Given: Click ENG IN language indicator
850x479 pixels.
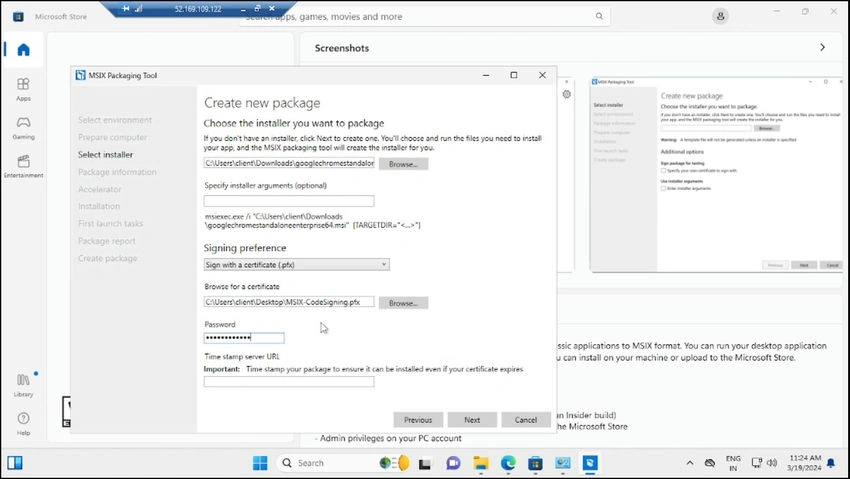Looking at the screenshot, I should coord(733,463).
